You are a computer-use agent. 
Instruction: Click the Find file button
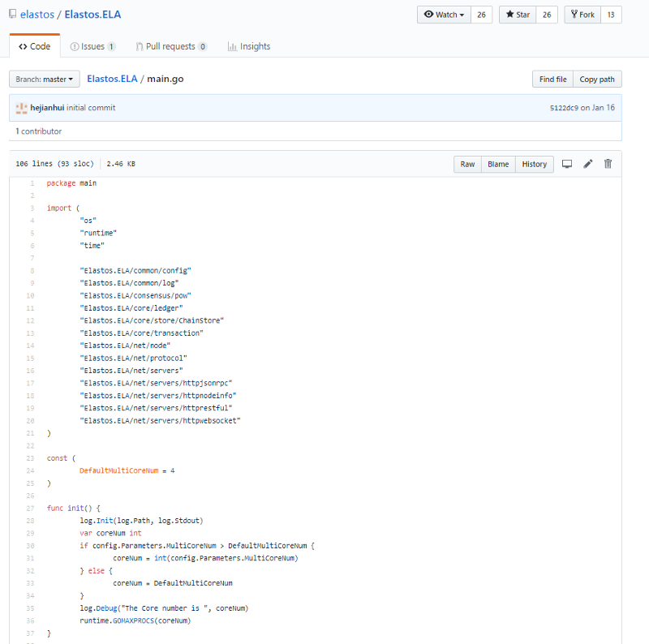(552, 79)
